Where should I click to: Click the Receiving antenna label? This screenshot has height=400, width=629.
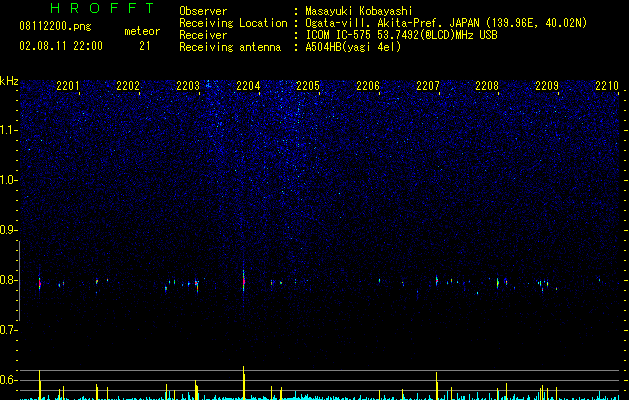pyautogui.click(x=230, y=47)
